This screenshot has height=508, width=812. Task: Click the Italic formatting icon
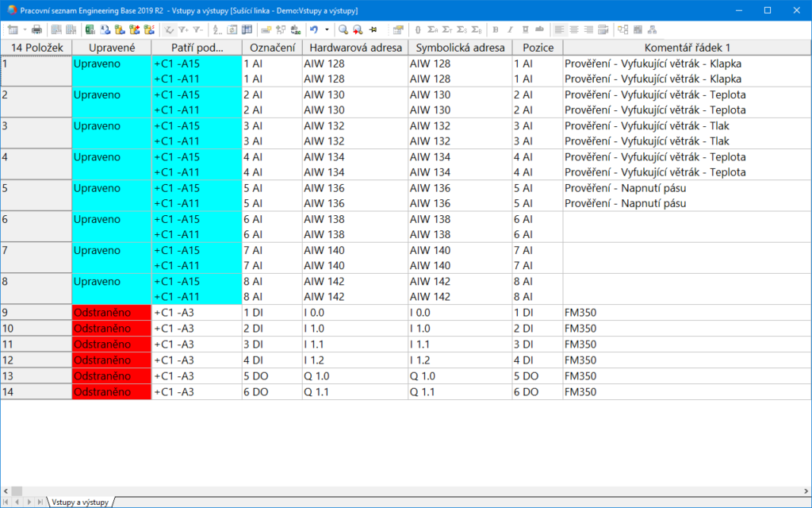(x=511, y=29)
